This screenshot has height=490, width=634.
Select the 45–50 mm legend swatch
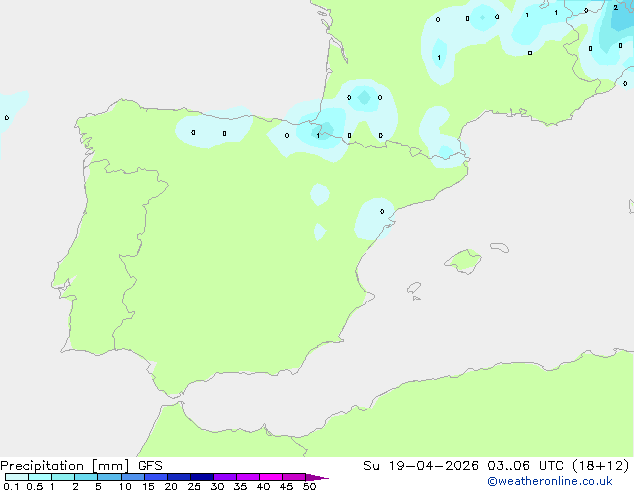(x=294, y=477)
